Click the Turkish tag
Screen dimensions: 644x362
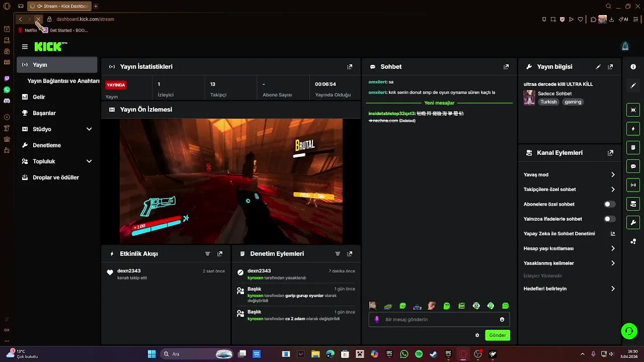pos(548,102)
